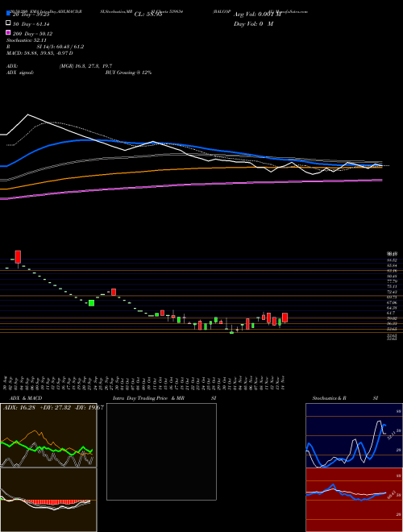Screen dimensions: 403x532
Task: Click the 'BUY Growing @ 12%' signal text
Action: (x=128, y=73)
